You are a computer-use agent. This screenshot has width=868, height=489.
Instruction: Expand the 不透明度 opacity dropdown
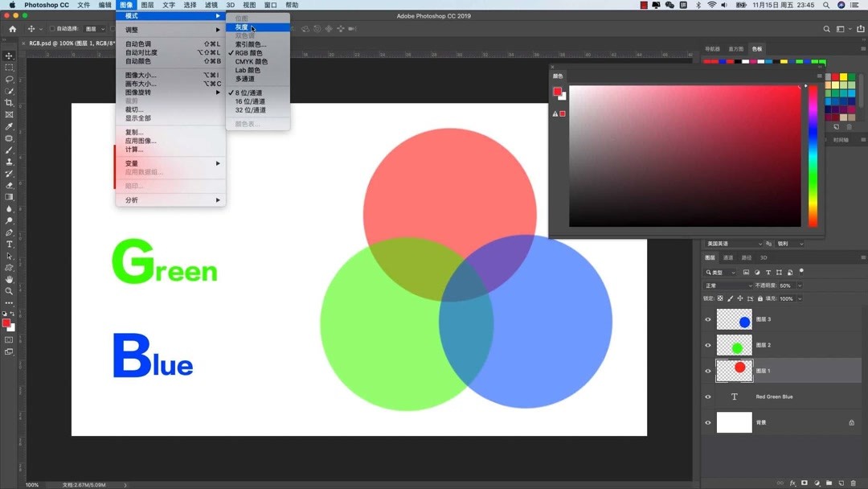tap(799, 286)
